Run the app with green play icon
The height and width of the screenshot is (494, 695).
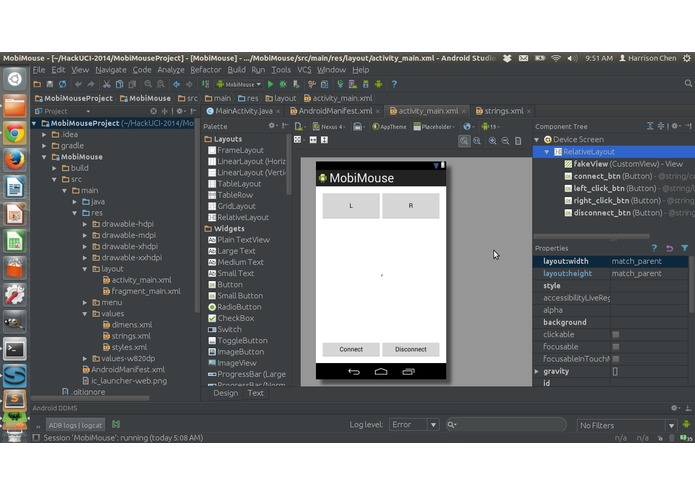[x=270, y=84]
